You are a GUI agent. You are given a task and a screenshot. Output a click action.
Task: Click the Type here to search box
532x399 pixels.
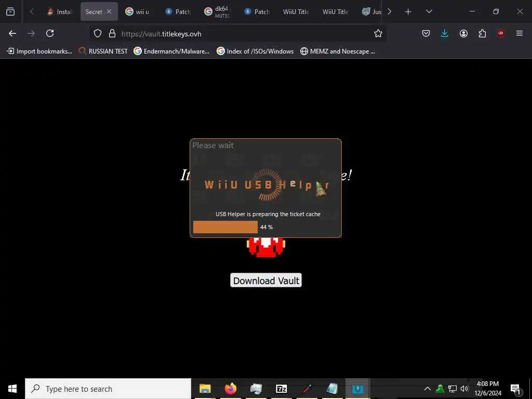(x=108, y=389)
